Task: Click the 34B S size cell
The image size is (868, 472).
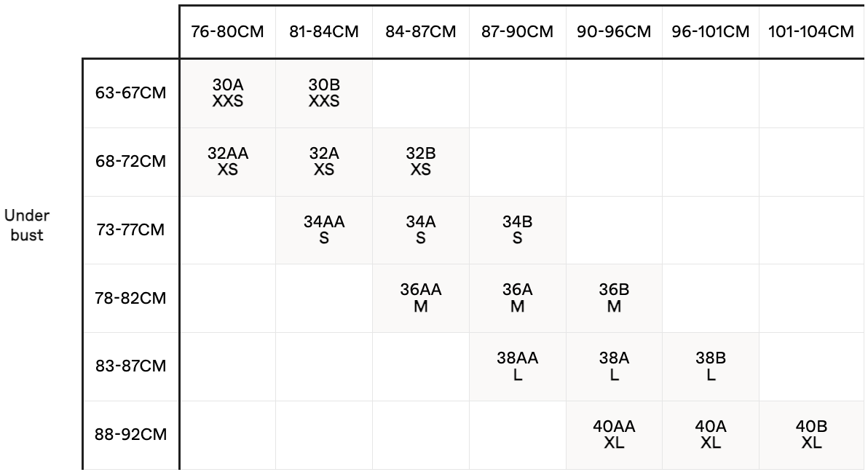Action: point(517,230)
